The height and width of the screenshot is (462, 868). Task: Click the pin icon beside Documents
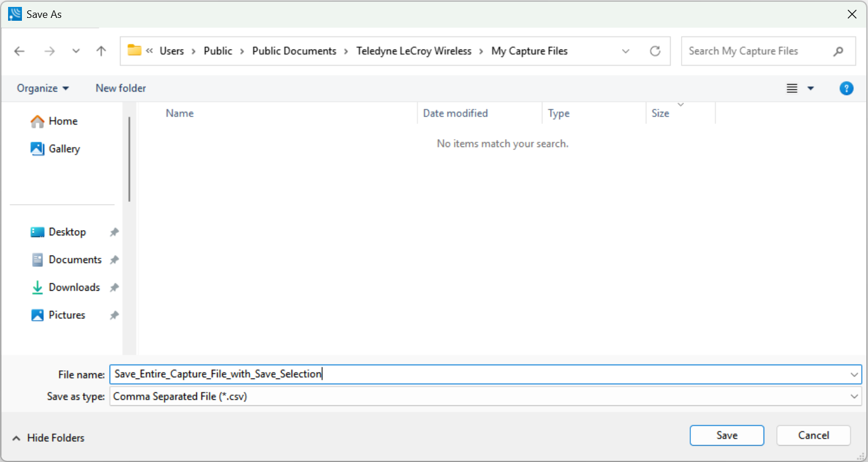[x=114, y=260]
